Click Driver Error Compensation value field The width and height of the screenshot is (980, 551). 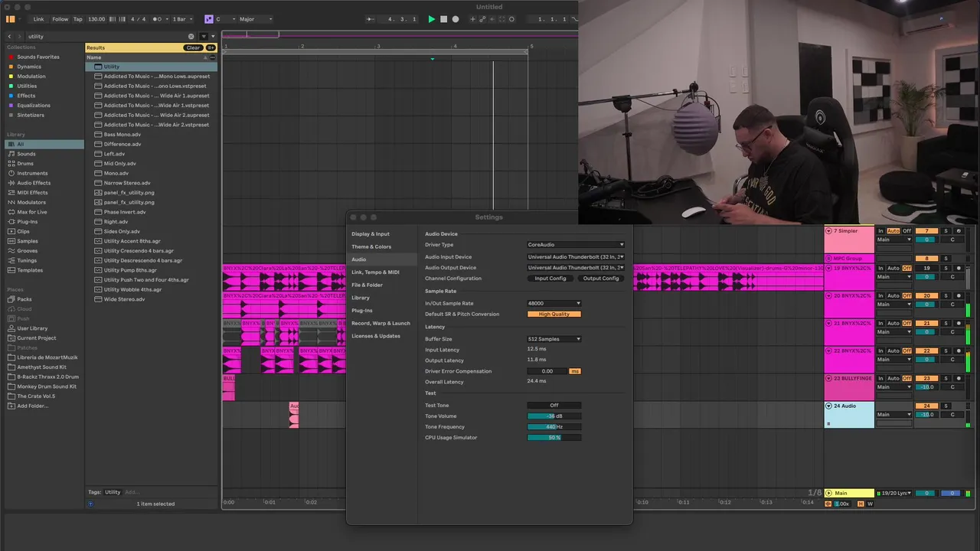tap(547, 371)
